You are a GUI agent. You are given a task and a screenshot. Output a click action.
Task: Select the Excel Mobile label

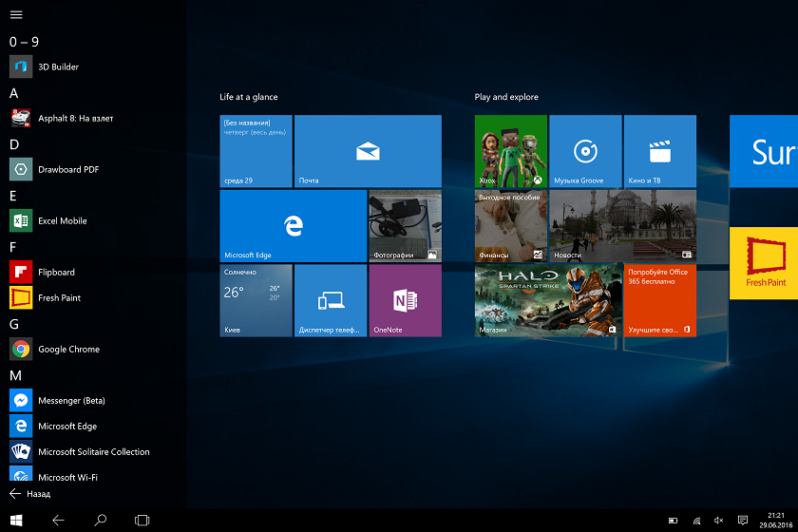pyautogui.click(x=63, y=221)
